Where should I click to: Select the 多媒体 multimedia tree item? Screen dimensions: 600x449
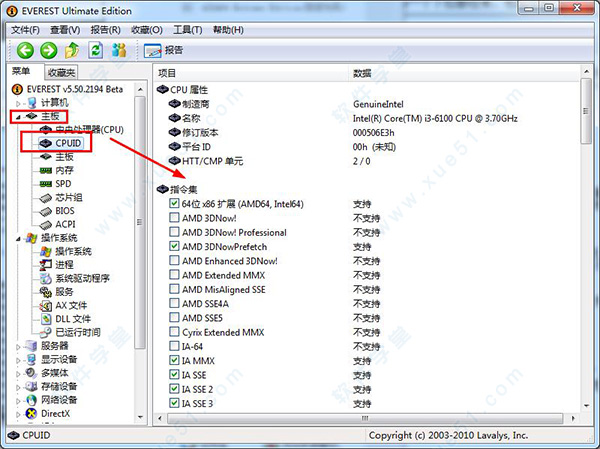pos(47,373)
